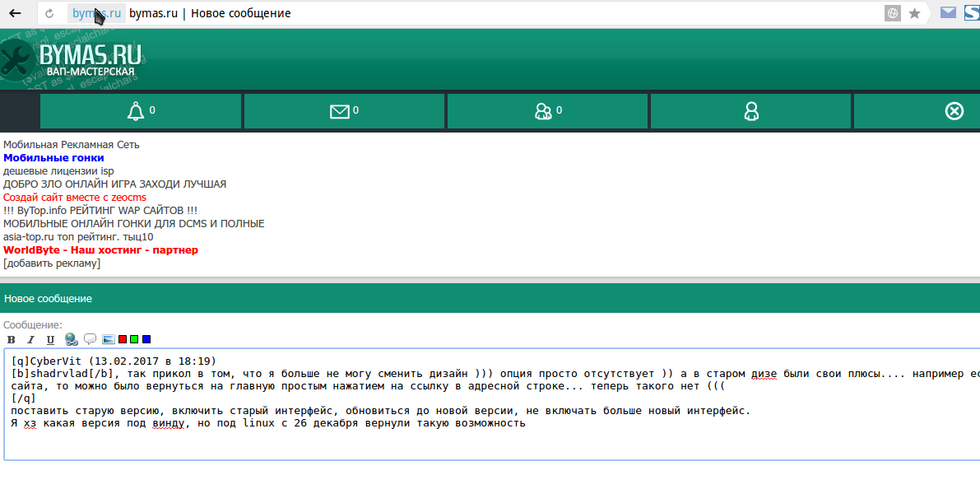Image resolution: width=980 pixels, height=480 pixels.
Task: Click the '[добавить рекламу]' link
Action: pos(52,263)
